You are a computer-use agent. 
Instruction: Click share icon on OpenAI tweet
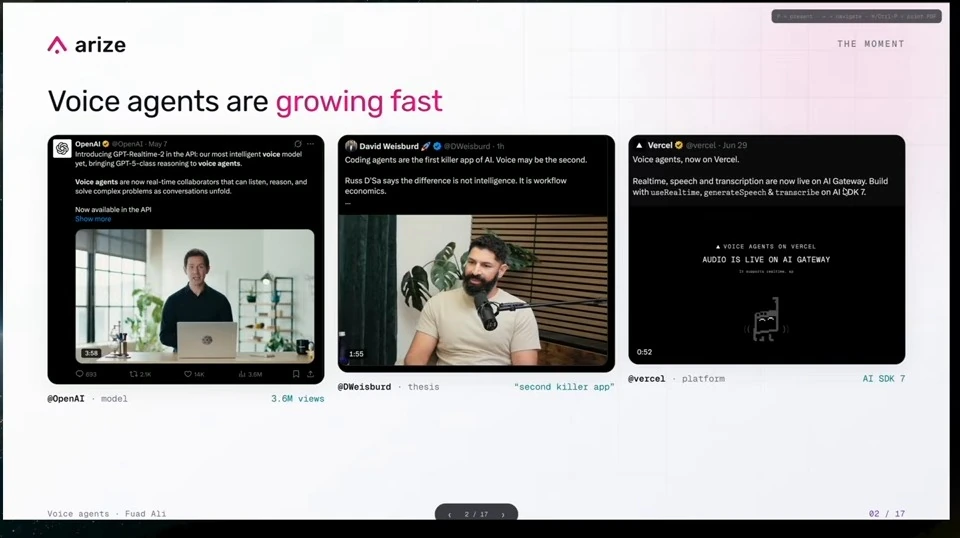pos(310,373)
